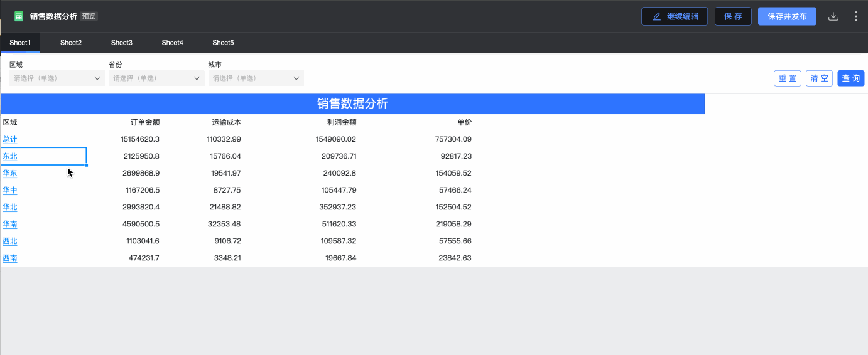
Task: Select the cell value 2125950.8
Action: coord(142,156)
